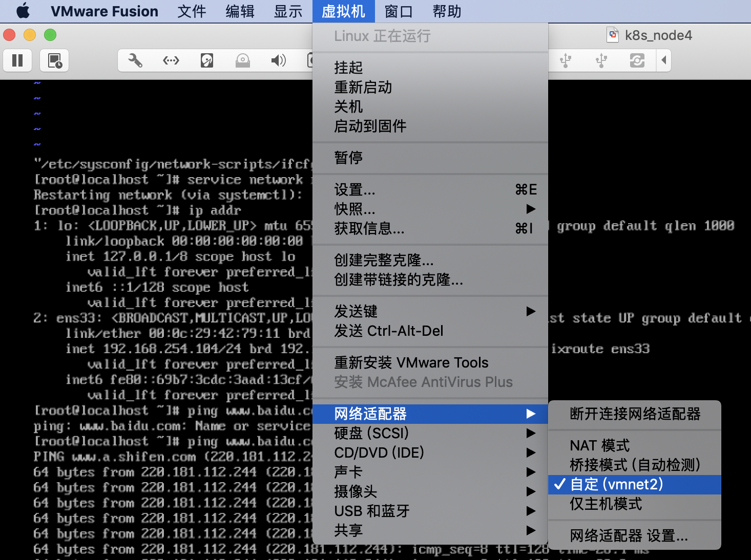Expand the CD/DVD (IDE) submenu
The width and height of the screenshot is (751, 560).
click(430, 453)
